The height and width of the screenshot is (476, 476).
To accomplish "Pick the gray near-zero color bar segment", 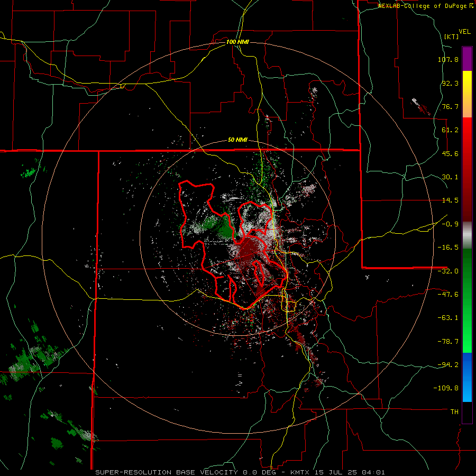I will click(x=467, y=235).
